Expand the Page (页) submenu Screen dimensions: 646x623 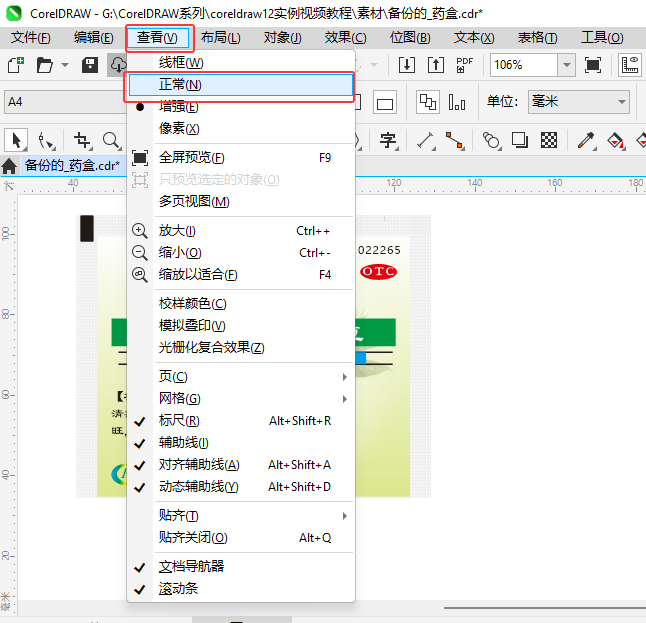pyautogui.click(x=241, y=377)
